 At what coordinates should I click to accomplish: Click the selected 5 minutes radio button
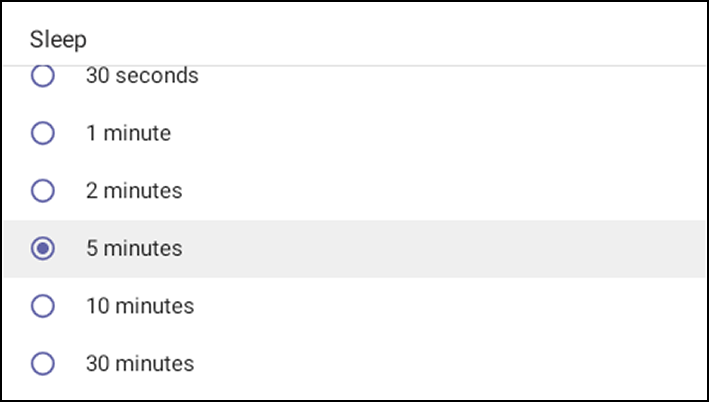(x=43, y=248)
